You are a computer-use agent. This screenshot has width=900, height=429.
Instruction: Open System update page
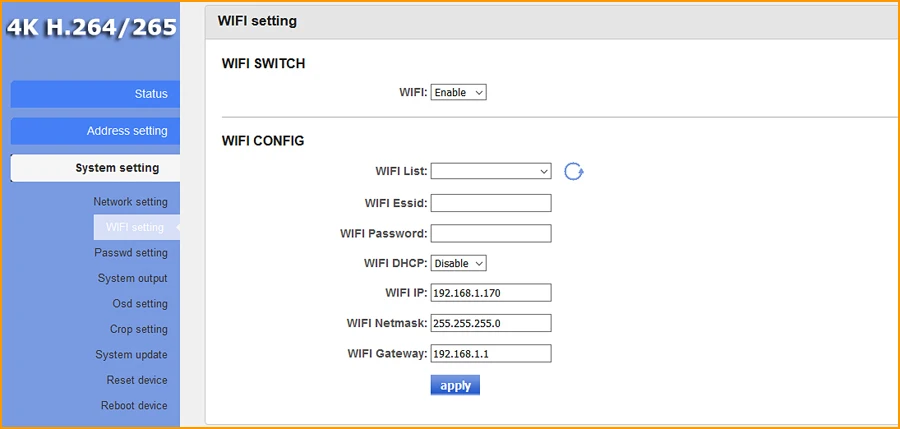pyautogui.click(x=131, y=354)
